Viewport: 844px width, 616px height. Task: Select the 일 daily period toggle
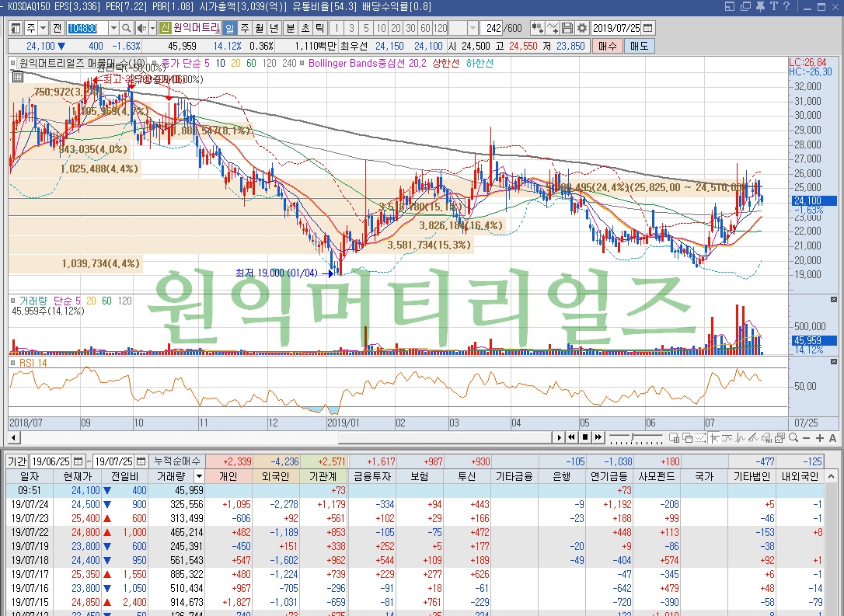pyautogui.click(x=230, y=28)
